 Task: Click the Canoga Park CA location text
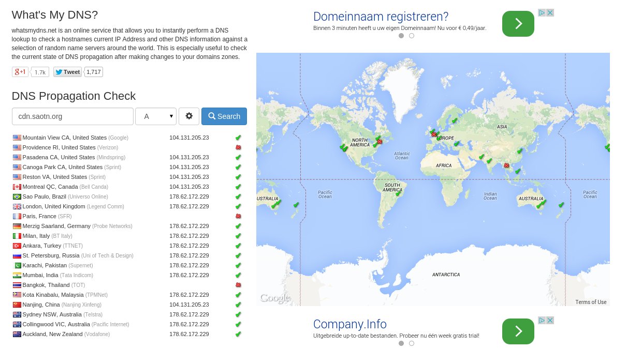pos(63,167)
